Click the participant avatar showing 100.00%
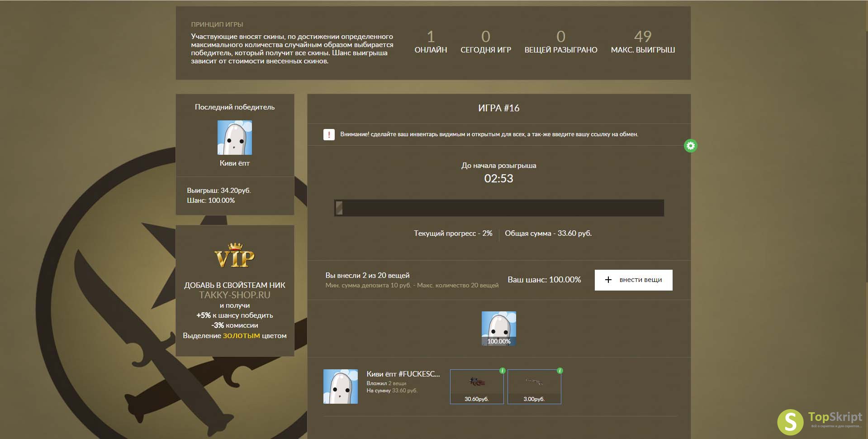This screenshot has height=439, width=868. [x=498, y=329]
